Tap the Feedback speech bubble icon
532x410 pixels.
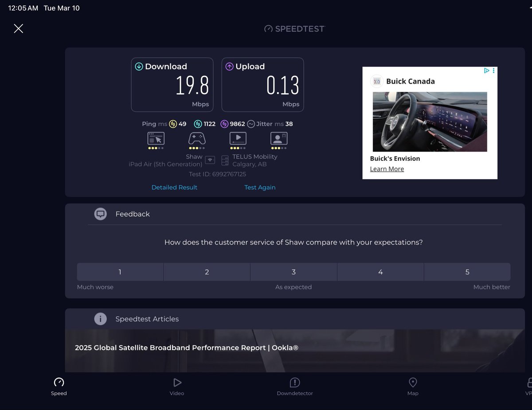coord(101,214)
